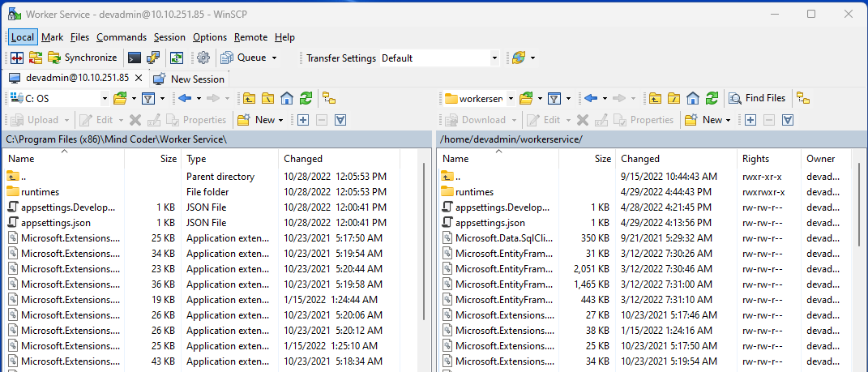Click the remote Open Directory folder icon
This screenshot has height=372, width=868.
[x=527, y=99]
